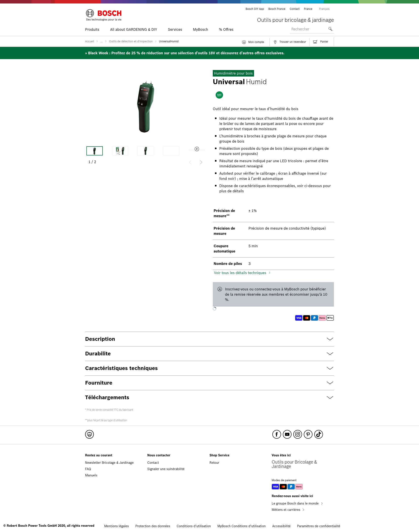Expand the Description section
The height and width of the screenshot is (532, 419).
(209, 339)
